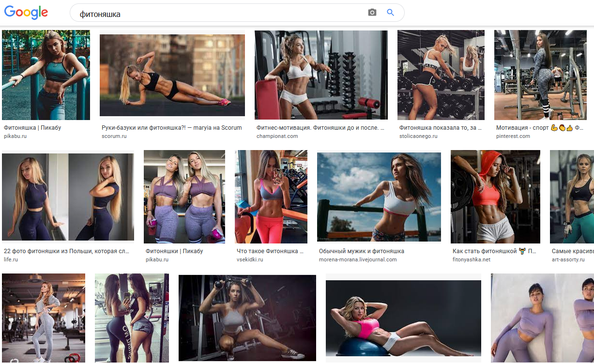Open the '22 фото фитоняшки из Польши' title
The height and width of the screenshot is (364, 594).
66,251
